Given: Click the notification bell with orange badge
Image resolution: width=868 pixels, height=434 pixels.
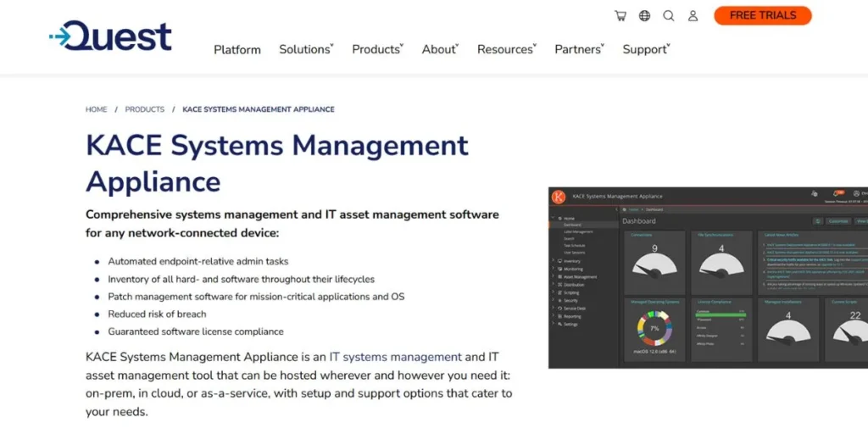Looking at the screenshot, I should point(838,193).
